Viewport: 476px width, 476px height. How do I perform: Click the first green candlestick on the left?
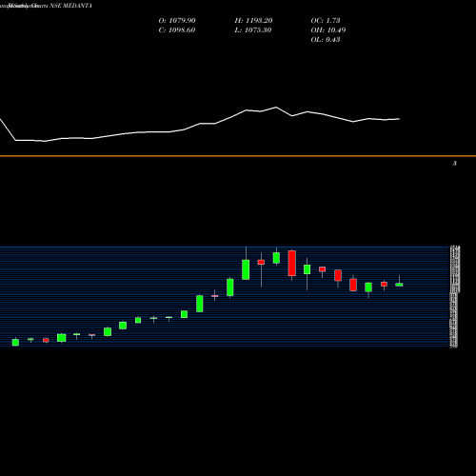coord(15,343)
